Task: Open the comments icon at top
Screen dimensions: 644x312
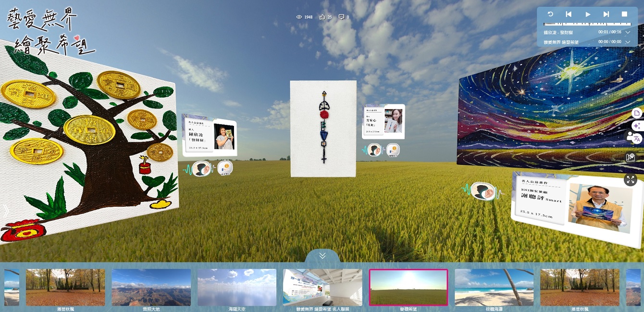Action: pyautogui.click(x=341, y=17)
